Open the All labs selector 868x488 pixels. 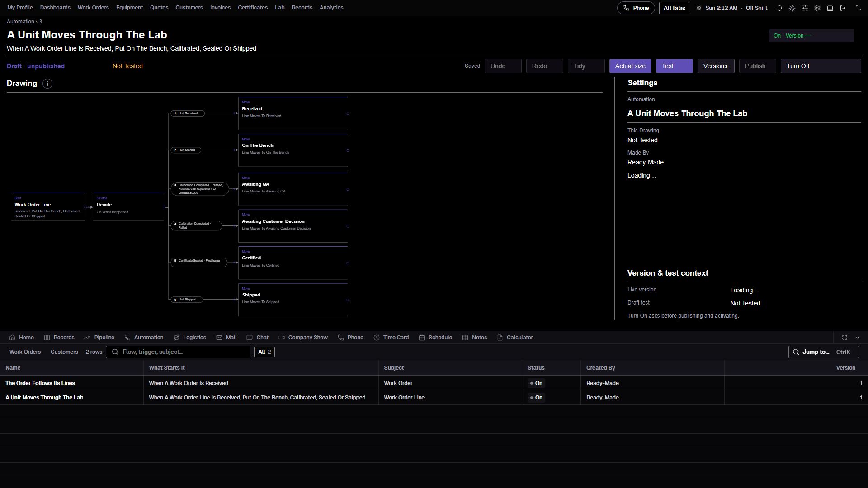tap(674, 8)
